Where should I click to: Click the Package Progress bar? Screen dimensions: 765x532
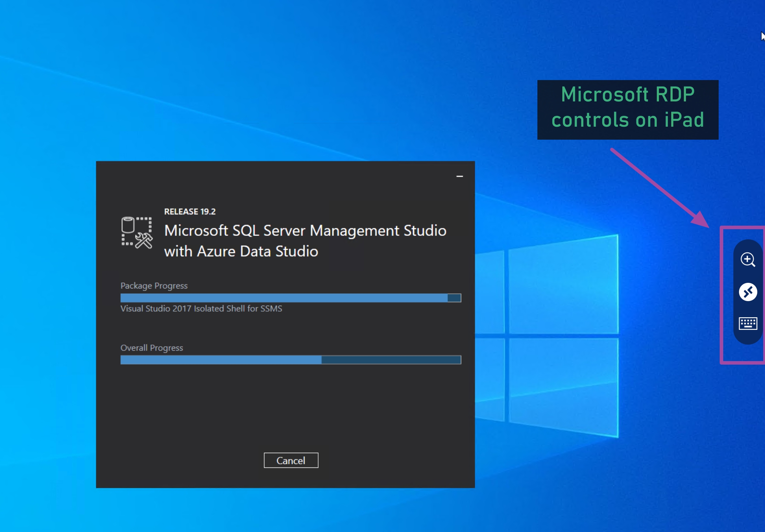point(290,298)
